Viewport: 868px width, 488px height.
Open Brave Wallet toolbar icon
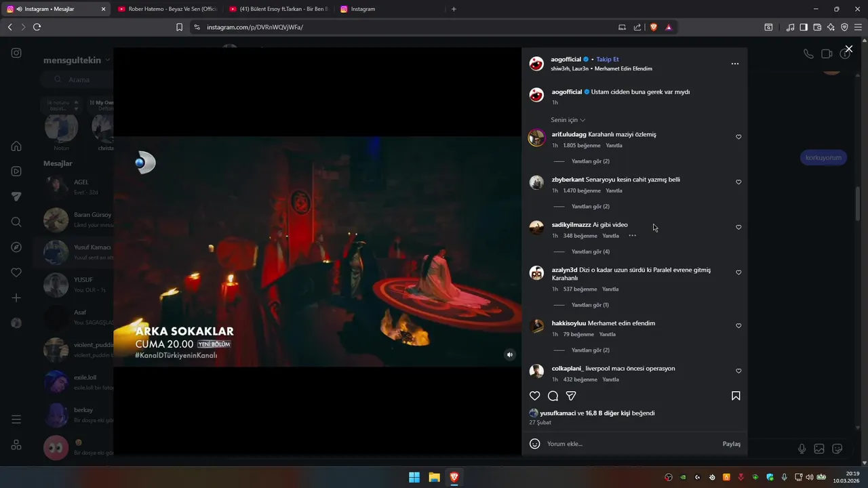pyautogui.click(x=817, y=27)
